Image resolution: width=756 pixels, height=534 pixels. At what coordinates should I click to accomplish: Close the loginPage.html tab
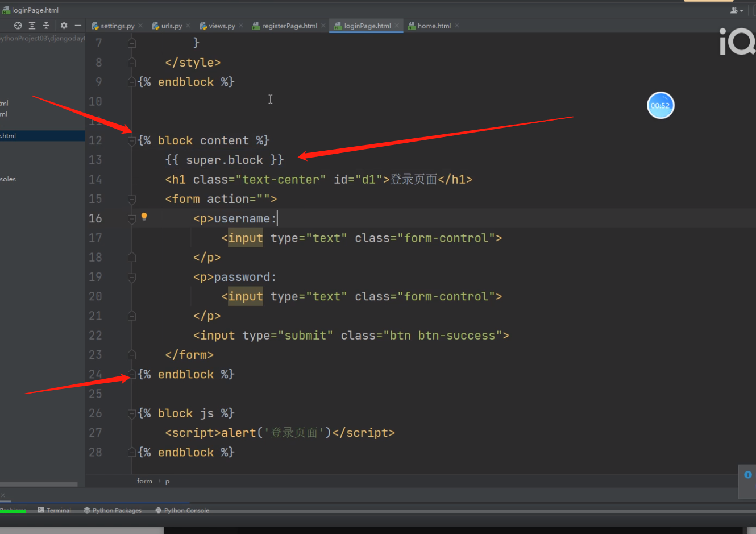pyautogui.click(x=397, y=26)
